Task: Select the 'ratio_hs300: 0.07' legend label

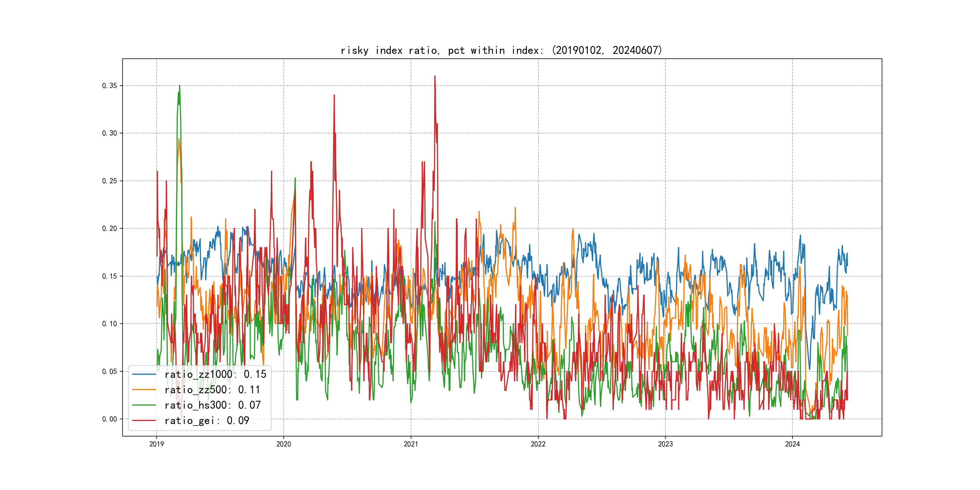Action: (x=212, y=405)
